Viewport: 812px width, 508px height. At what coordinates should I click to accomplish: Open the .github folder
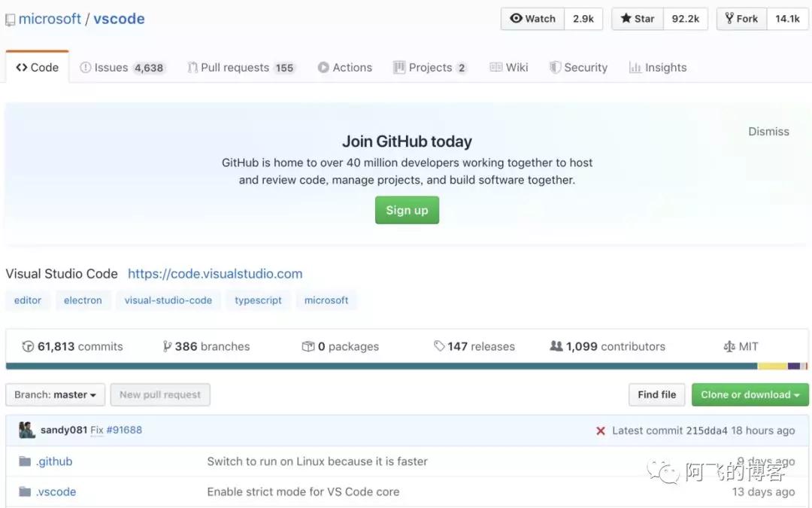(x=54, y=461)
